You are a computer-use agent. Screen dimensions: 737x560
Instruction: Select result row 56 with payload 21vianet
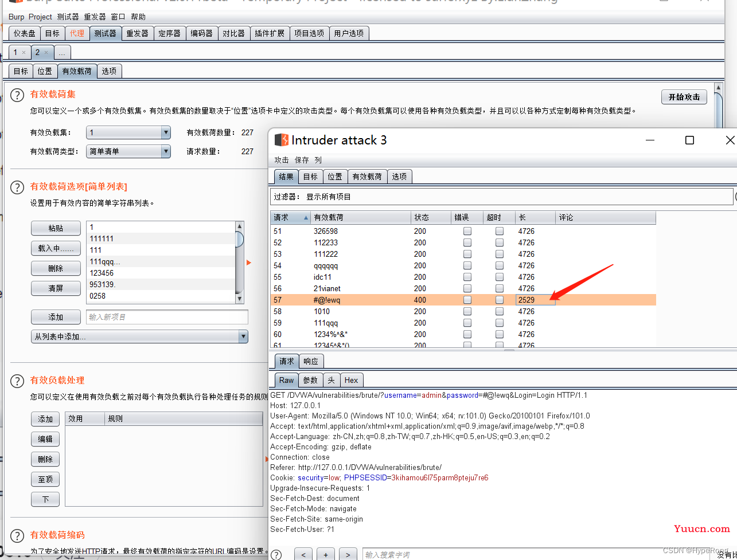[x=463, y=288]
